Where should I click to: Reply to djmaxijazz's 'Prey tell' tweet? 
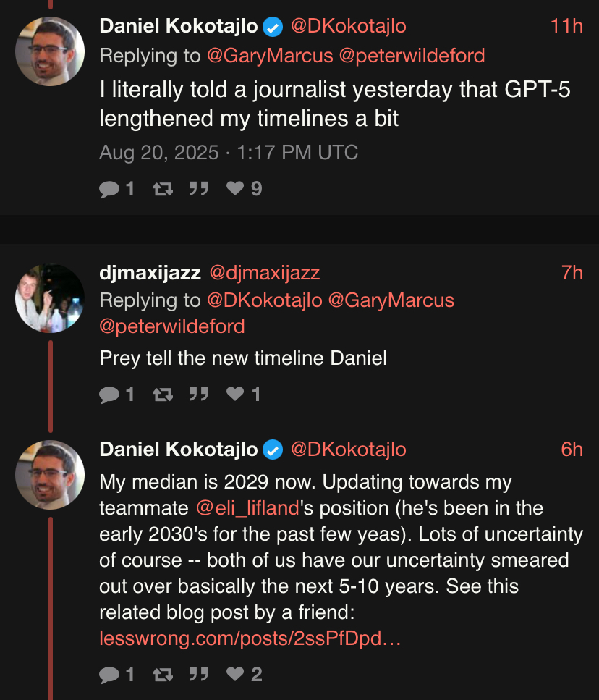[109, 394]
